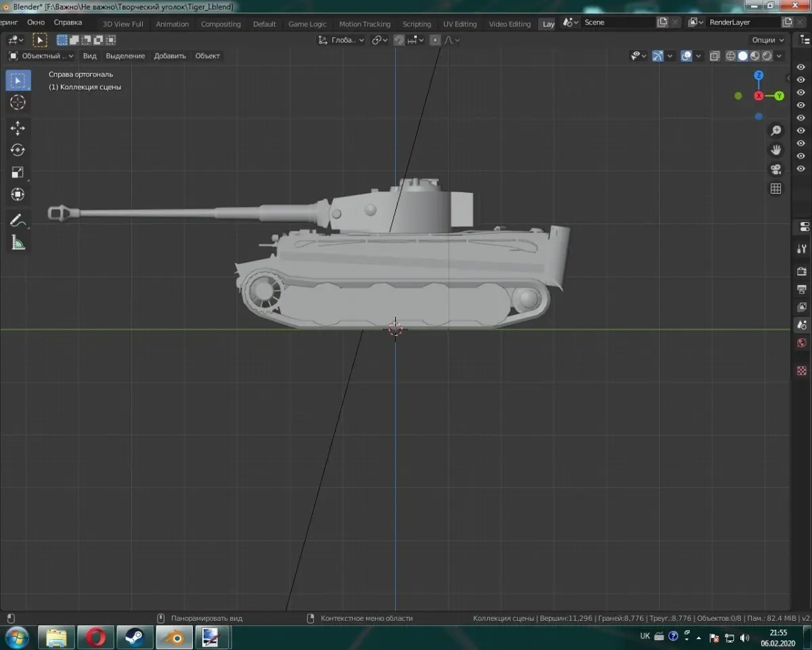Open the Окно menu
The height and width of the screenshot is (650, 812).
[x=36, y=22]
